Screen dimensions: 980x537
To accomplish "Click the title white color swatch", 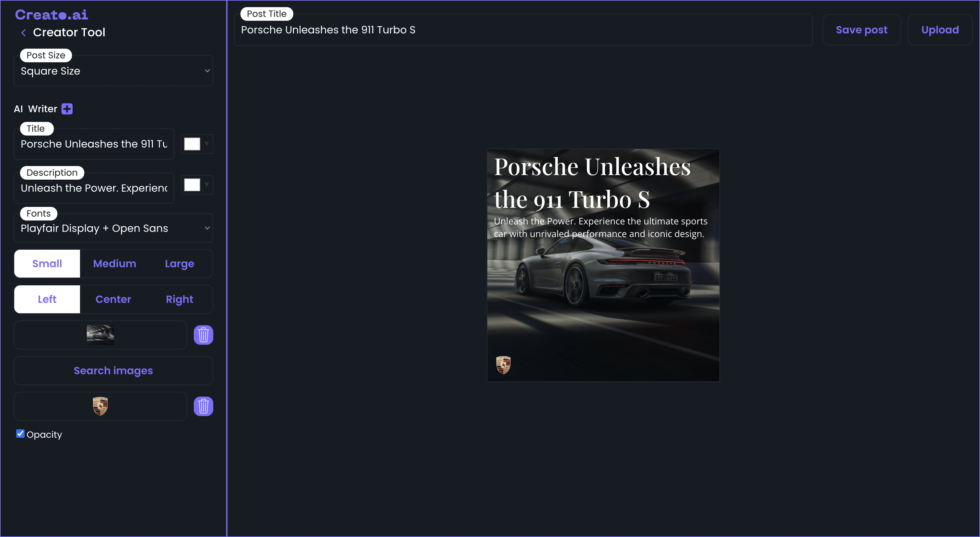I will [x=192, y=144].
